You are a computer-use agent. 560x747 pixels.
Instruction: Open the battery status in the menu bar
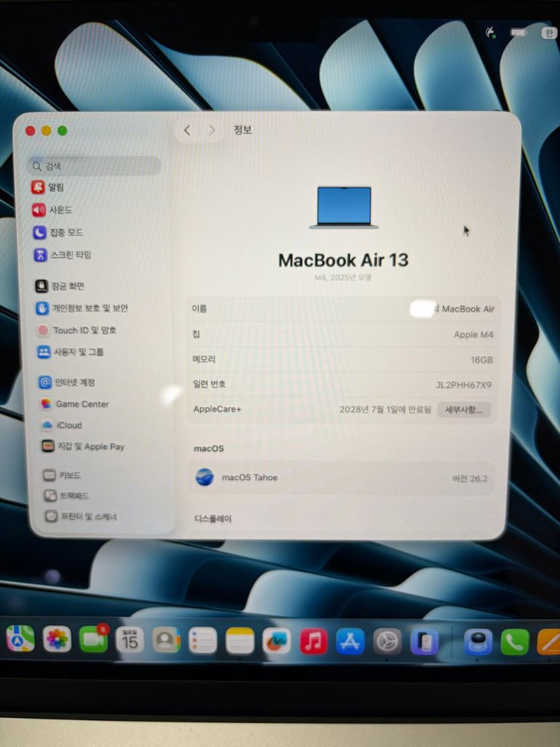[x=518, y=32]
